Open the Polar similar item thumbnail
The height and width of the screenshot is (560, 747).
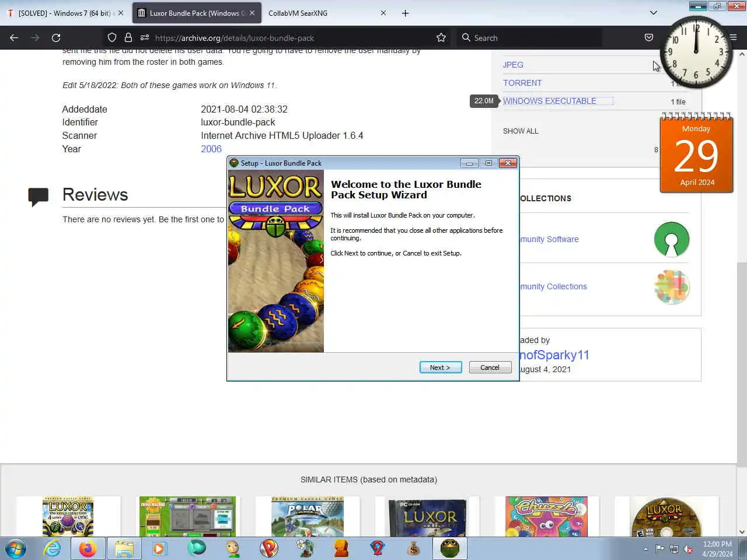pos(307,516)
